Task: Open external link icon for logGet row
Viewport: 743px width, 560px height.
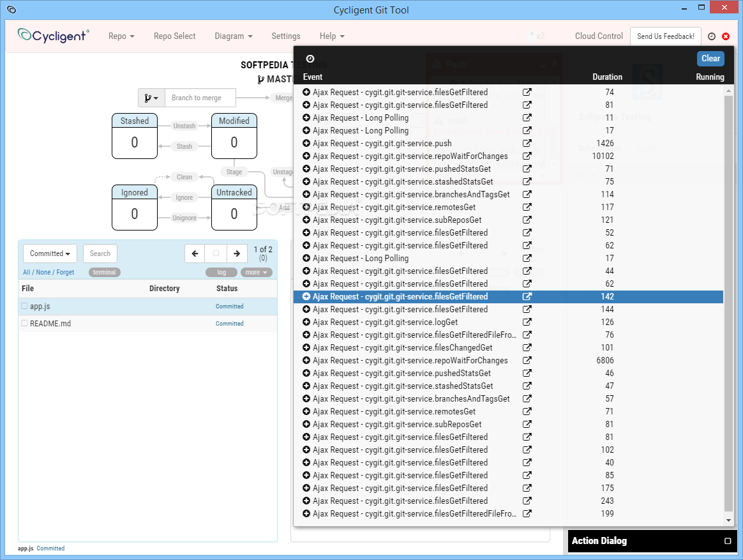Action: (527, 322)
